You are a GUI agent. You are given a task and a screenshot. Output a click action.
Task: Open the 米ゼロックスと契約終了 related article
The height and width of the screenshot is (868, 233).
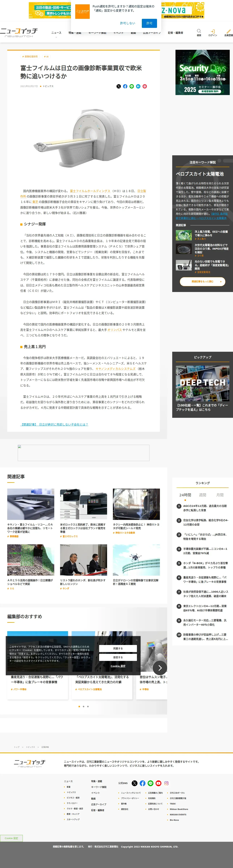click(x=84, y=528)
